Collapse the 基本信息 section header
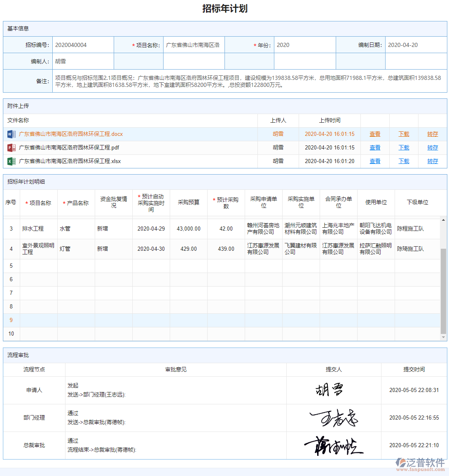Image resolution: width=449 pixels, height=476 pixels. [x=18, y=29]
